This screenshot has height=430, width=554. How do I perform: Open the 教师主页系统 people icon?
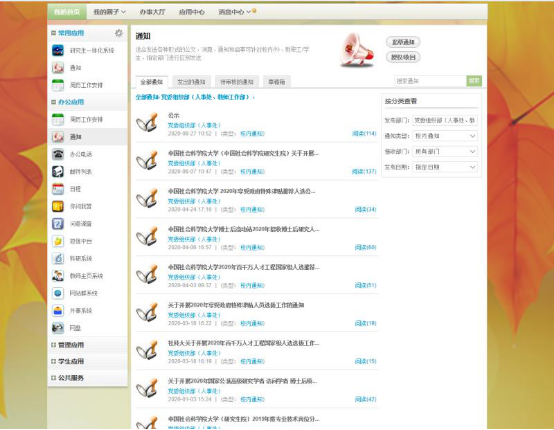click(x=58, y=276)
